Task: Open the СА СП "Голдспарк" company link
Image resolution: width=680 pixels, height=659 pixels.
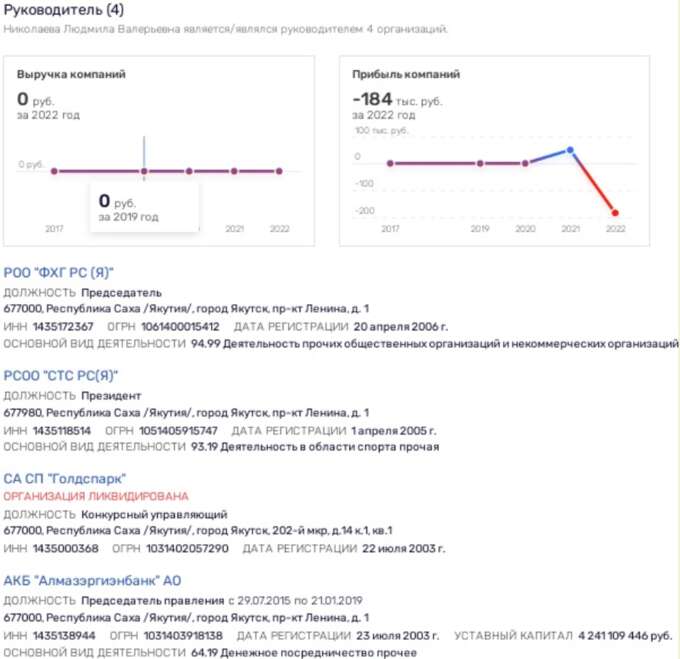Action: click(65, 478)
